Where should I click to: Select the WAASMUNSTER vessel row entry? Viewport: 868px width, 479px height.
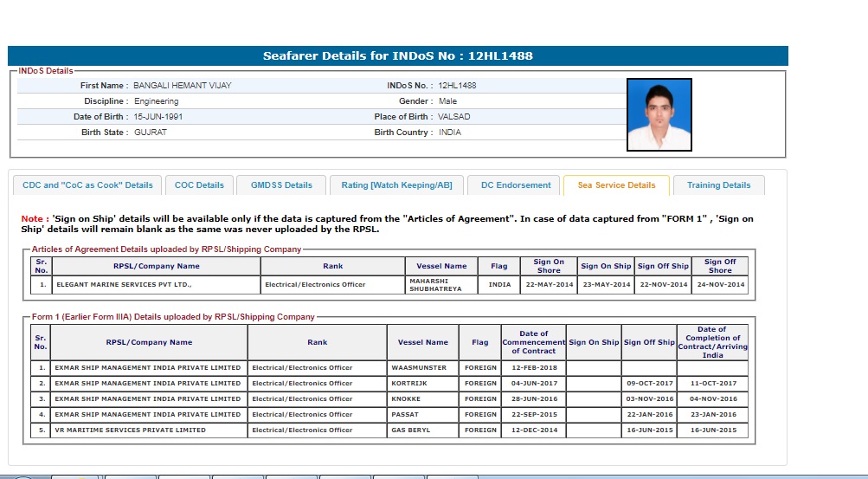coord(419,368)
